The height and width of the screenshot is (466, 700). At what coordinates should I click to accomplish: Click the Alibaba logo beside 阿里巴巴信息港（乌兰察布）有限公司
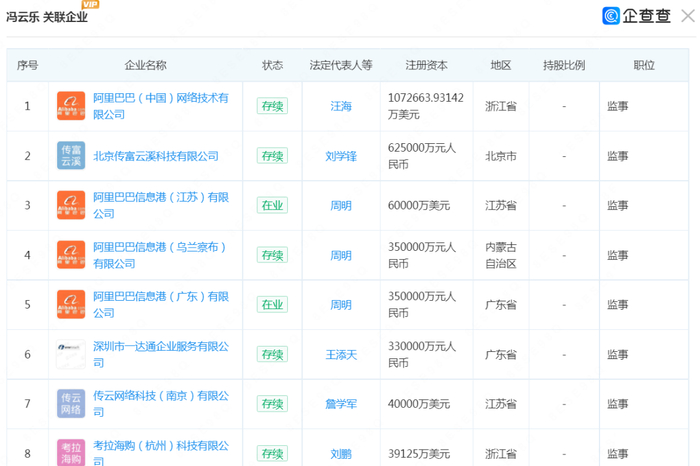pyautogui.click(x=71, y=254)
